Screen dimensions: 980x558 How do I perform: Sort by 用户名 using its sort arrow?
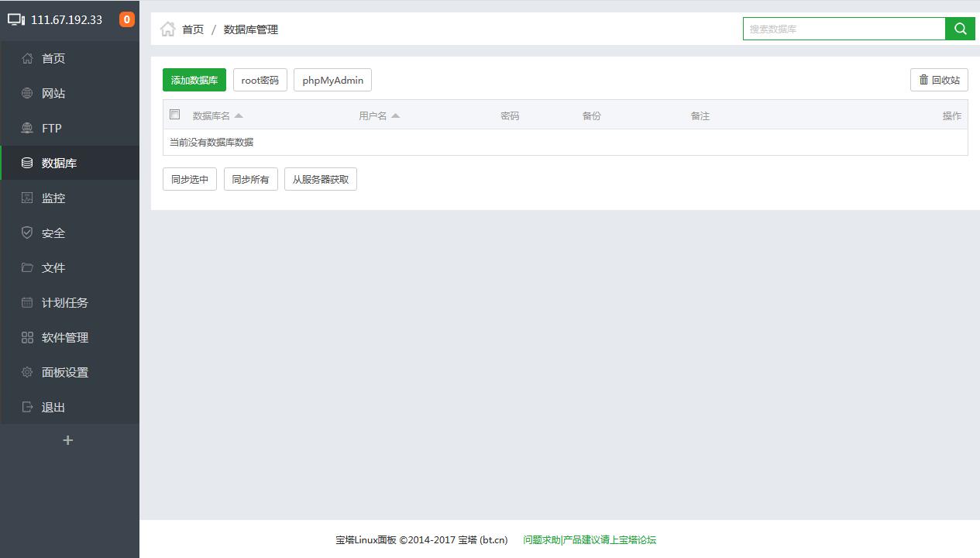coord(395,115)
